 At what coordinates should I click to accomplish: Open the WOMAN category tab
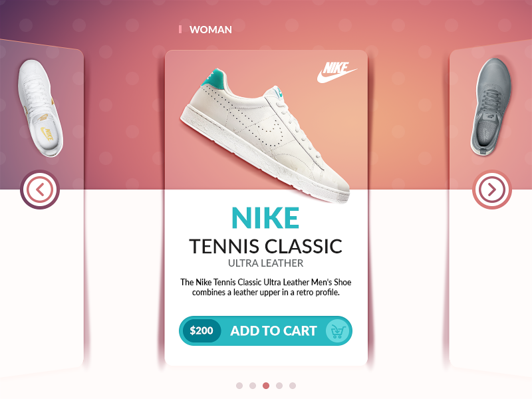(x=211, y=30)
